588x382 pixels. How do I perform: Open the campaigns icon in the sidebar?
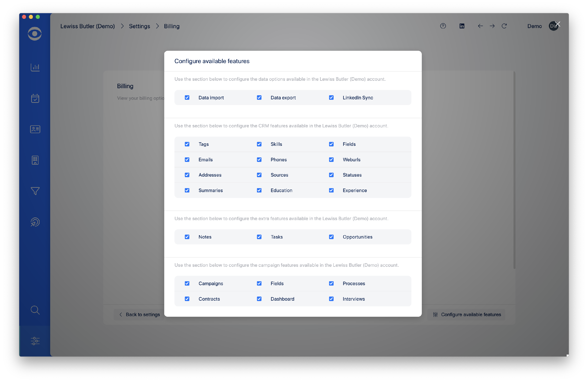coord(35,222)
